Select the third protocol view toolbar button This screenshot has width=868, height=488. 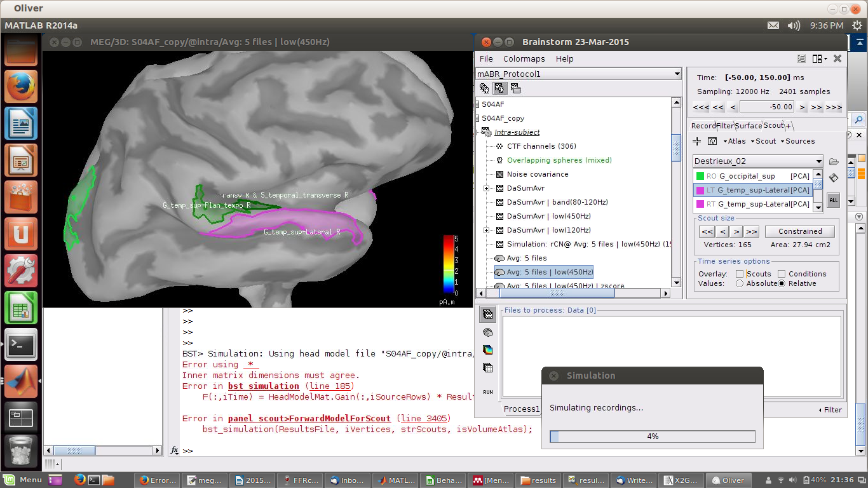(x=515, y=88)
